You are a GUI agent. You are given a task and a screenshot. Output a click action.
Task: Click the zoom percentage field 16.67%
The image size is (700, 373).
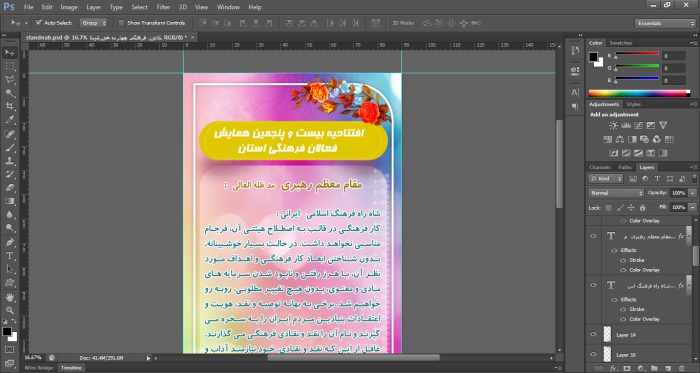pyautogui.click(x=33, y=358)
